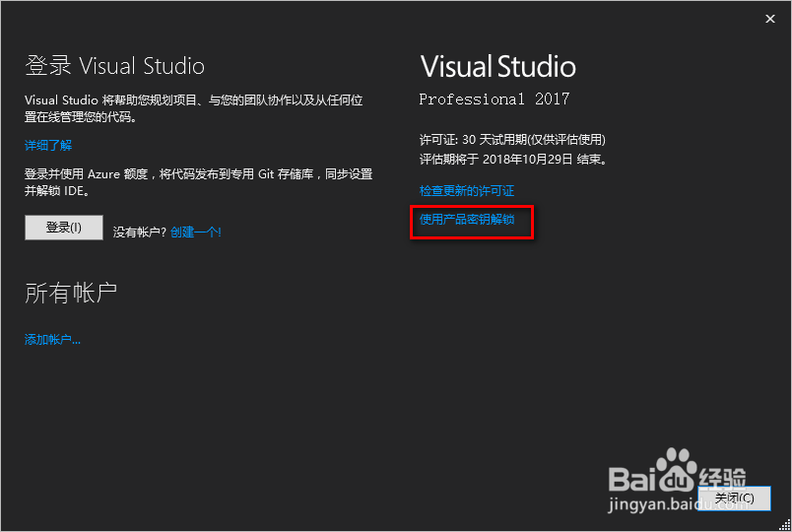Click the 没有帐户? label text
This screenshot has width=792, height=532.
coord(140,233)
